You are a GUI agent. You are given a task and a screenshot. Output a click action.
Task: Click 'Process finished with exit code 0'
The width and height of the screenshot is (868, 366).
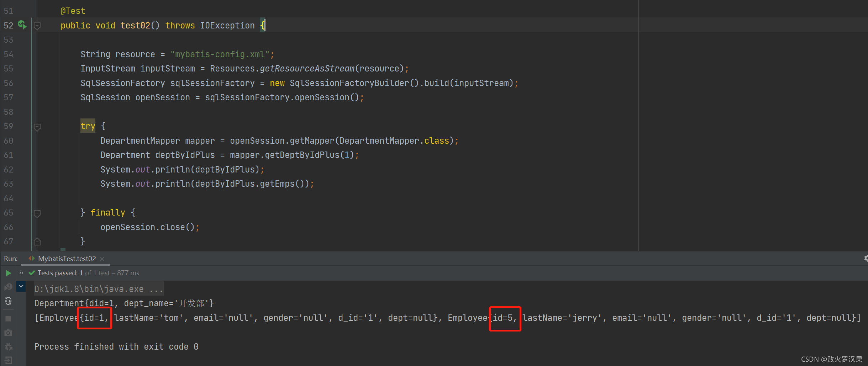116,347
